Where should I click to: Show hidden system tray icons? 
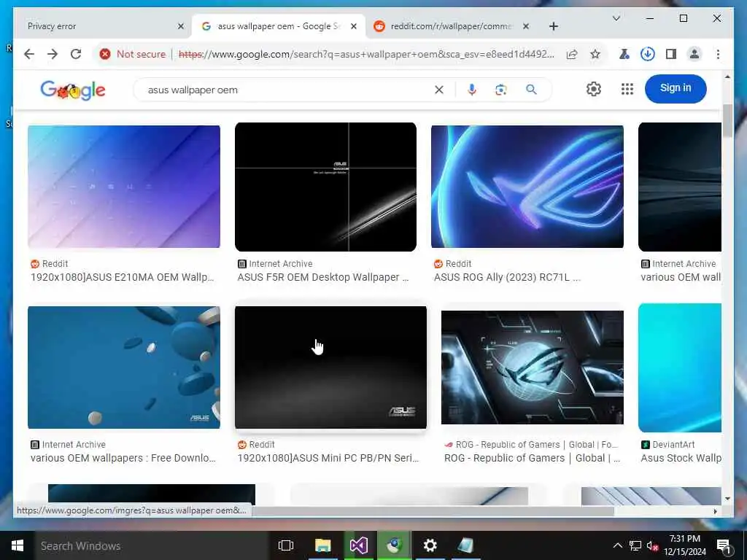tap(617, 545)
